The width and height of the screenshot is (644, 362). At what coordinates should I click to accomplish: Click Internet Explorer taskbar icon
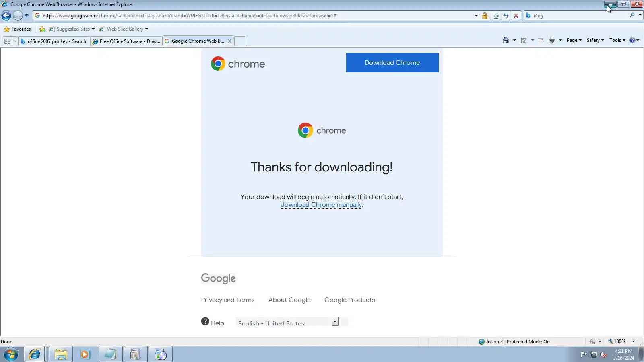click(35, 354)
